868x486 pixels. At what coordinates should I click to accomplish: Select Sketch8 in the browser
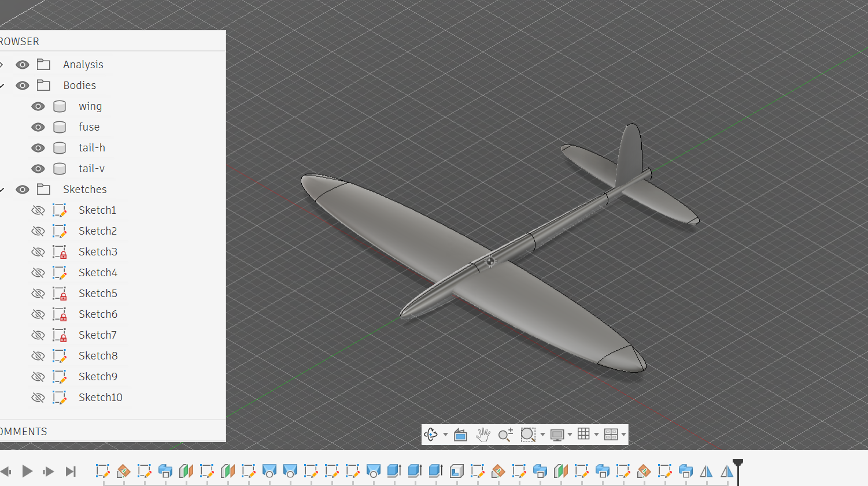(98, 356)
